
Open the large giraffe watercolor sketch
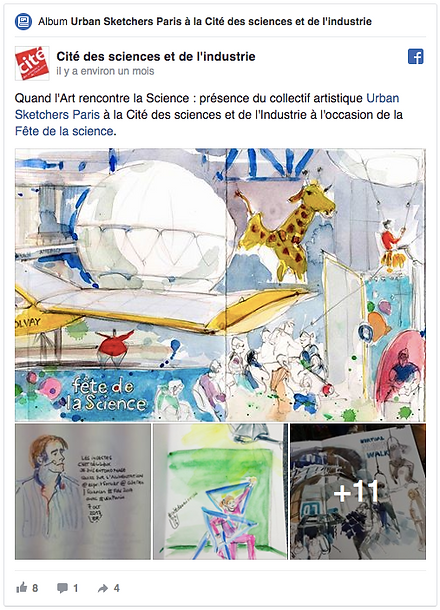220,285
